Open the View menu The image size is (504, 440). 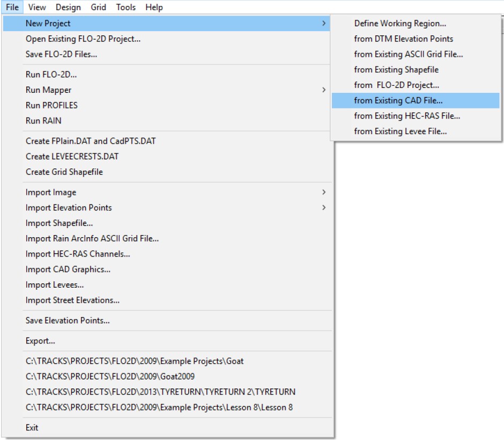click(37, 7)
